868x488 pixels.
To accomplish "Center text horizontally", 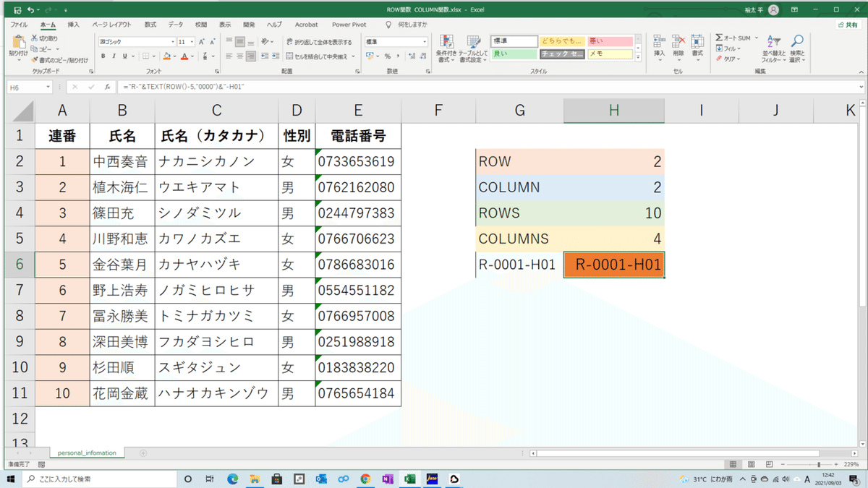I will click(240, 56).
